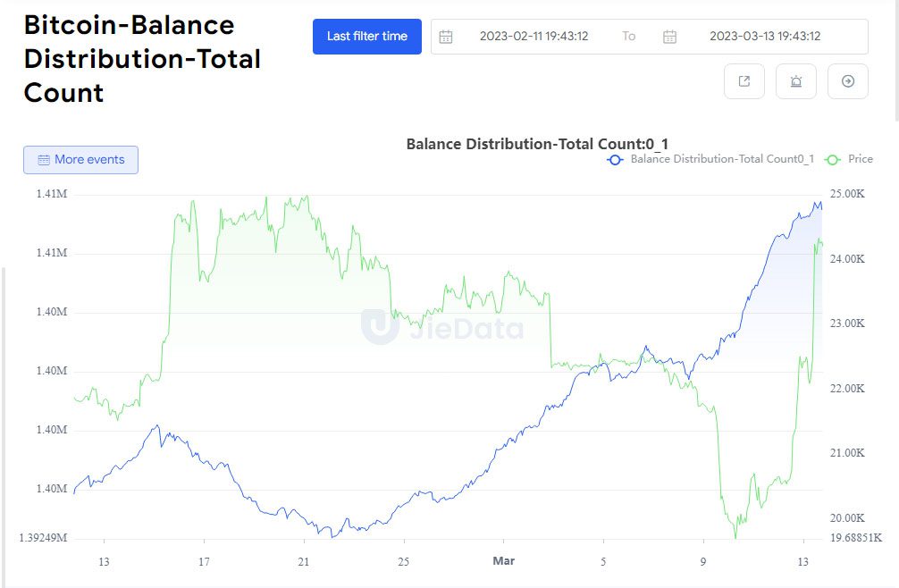
Task: Click the date axis tick label 5
Action: pyautogui.click(x=603, y=561)
